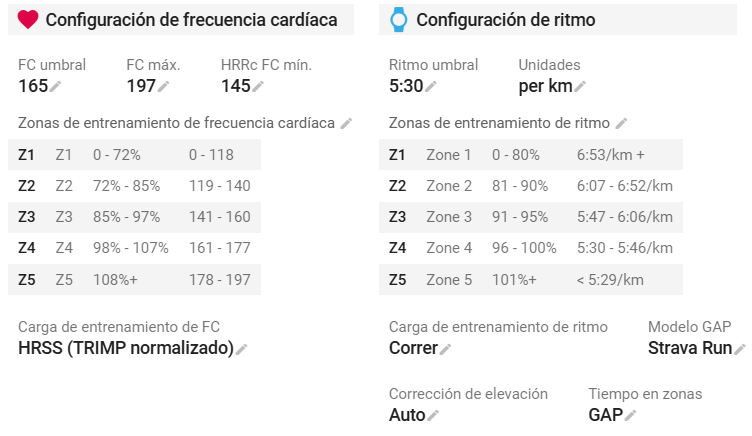Click pencil beside HRSS (TRIMP normalizado)

pos(242,349)
